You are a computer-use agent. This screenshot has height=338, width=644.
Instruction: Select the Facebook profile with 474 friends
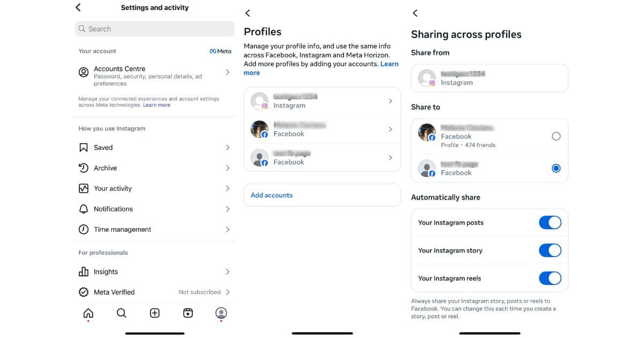(556, 136)
